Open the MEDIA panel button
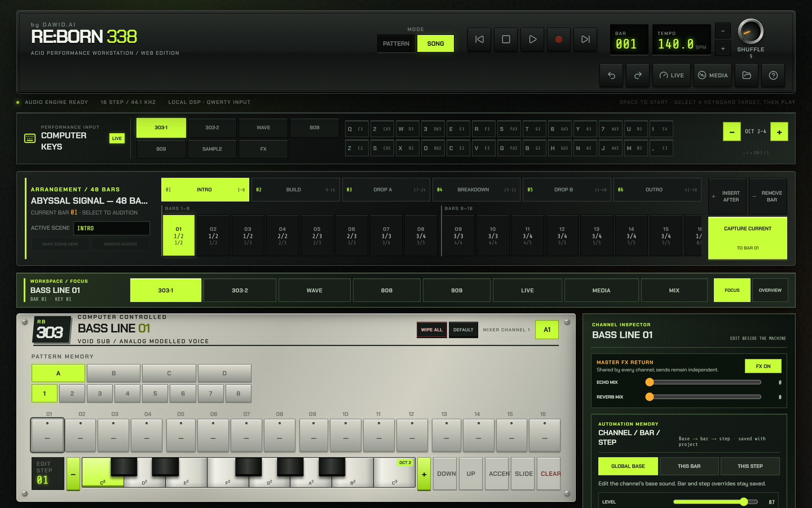812x508 pixels. 713,76
